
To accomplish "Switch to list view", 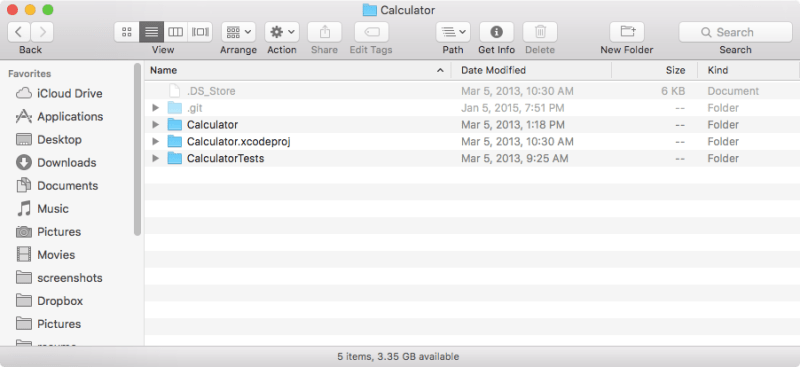I will (151, 32).
